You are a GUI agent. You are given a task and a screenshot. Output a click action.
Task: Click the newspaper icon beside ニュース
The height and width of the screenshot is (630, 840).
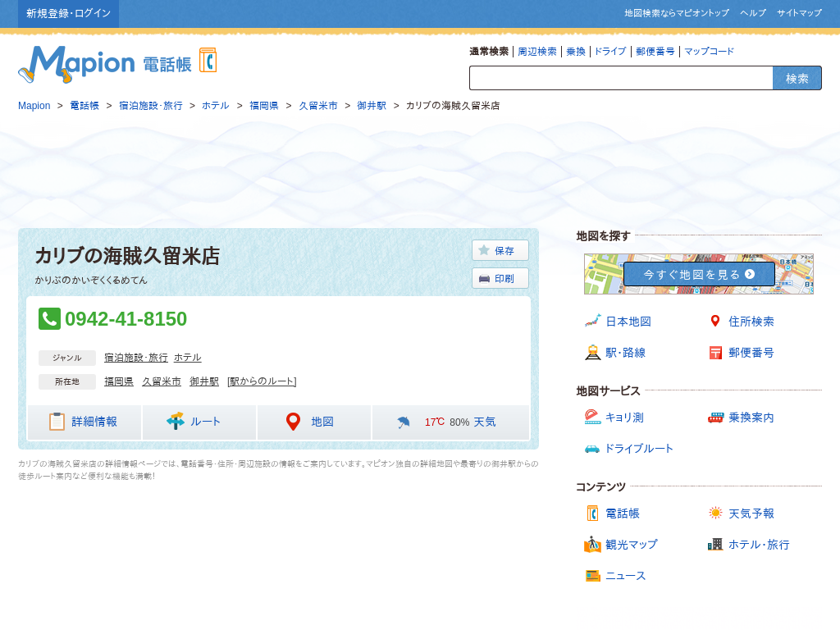click(x=593, y=576)
